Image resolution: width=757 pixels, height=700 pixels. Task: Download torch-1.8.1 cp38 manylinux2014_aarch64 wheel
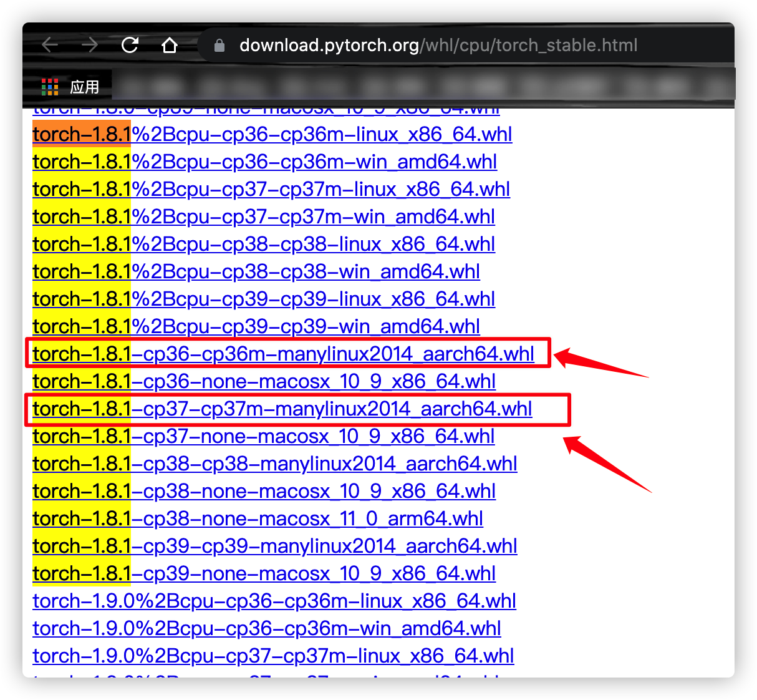pyautogui.click(x=275, y=464)
